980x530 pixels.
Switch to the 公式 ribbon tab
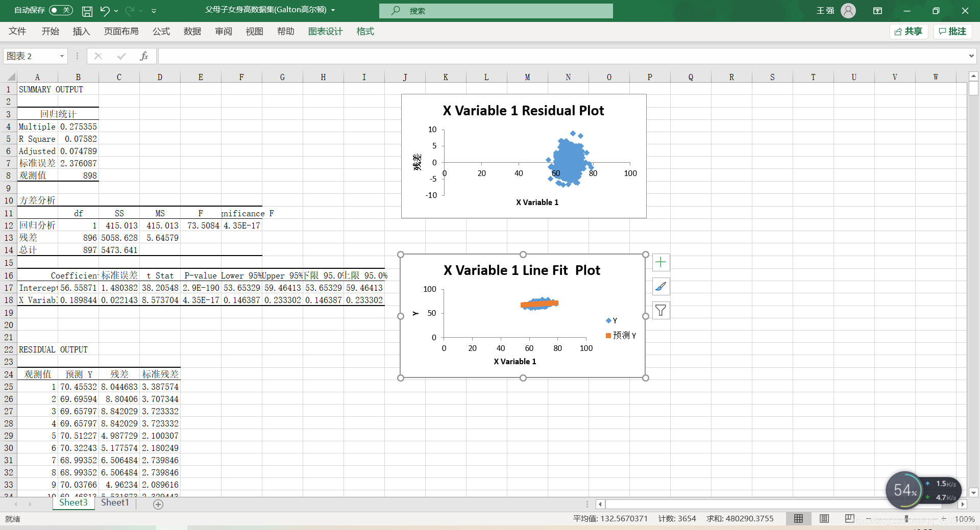point(161,32)
